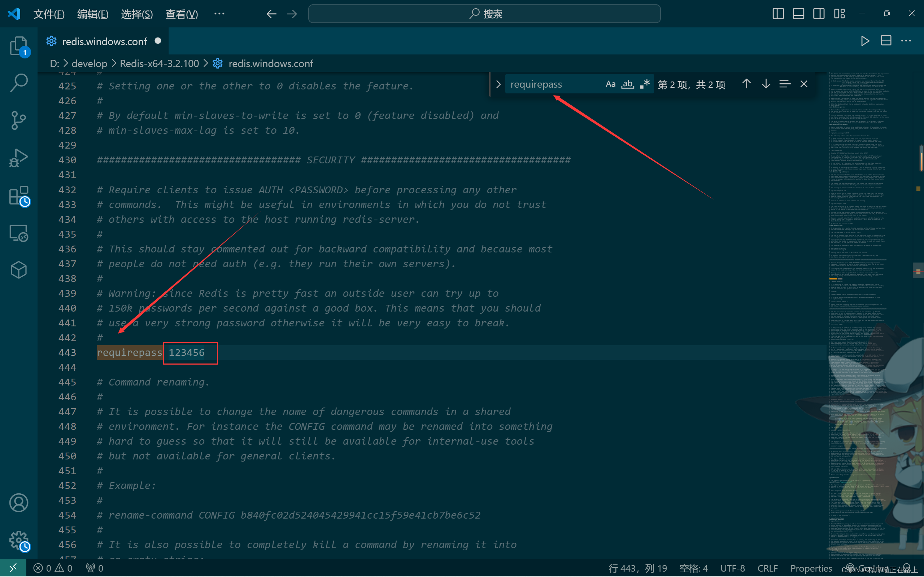The height and width of the screenshot is (577, 924).
Task: Open the Explorer view icon
Action: click(18, 46)
